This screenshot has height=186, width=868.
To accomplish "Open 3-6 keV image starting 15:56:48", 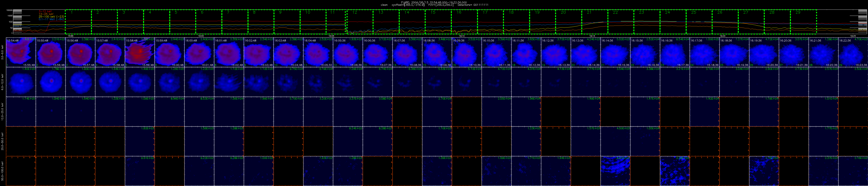I will (80, 52).
